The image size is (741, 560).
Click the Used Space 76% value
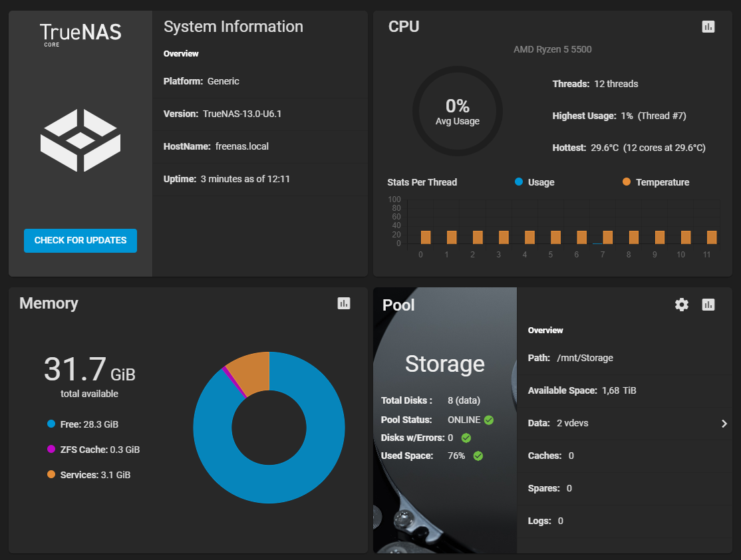click(x=456, y=456)
